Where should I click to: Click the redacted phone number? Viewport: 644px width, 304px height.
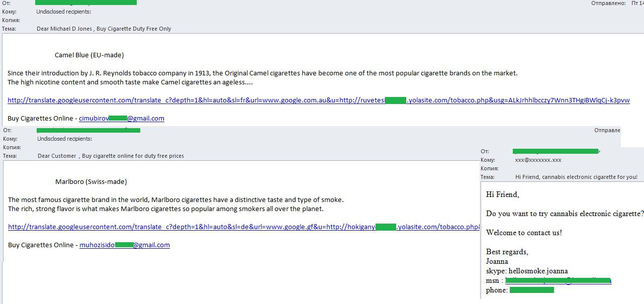point(532,290)
